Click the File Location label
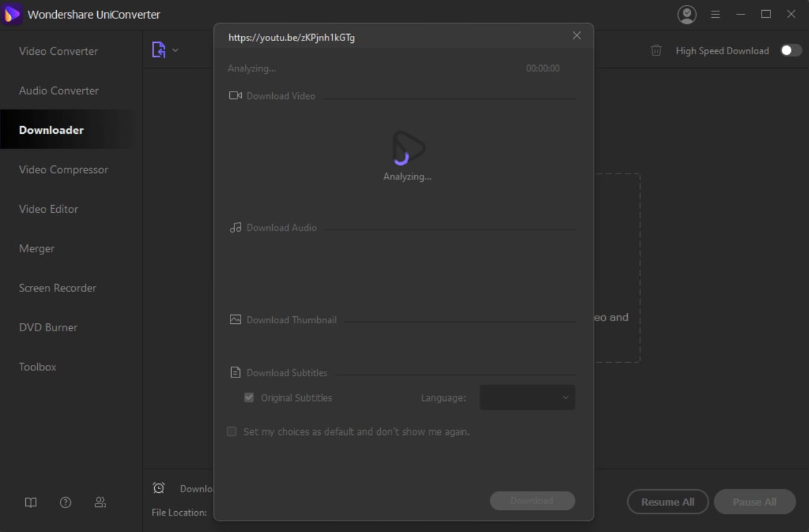This screenshot has height=532, width=809. coord(179,512)
